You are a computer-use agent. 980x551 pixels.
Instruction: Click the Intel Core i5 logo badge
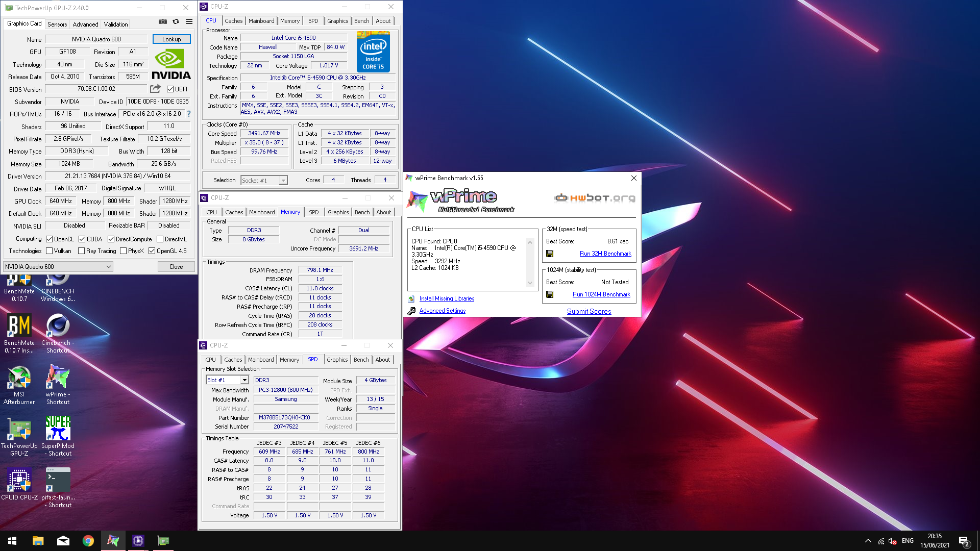coord(373,52)
